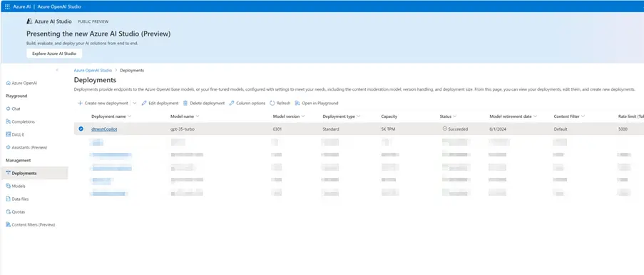Click the Column options icon
Screen dimensions: 644x275
(x=232, y=103)
